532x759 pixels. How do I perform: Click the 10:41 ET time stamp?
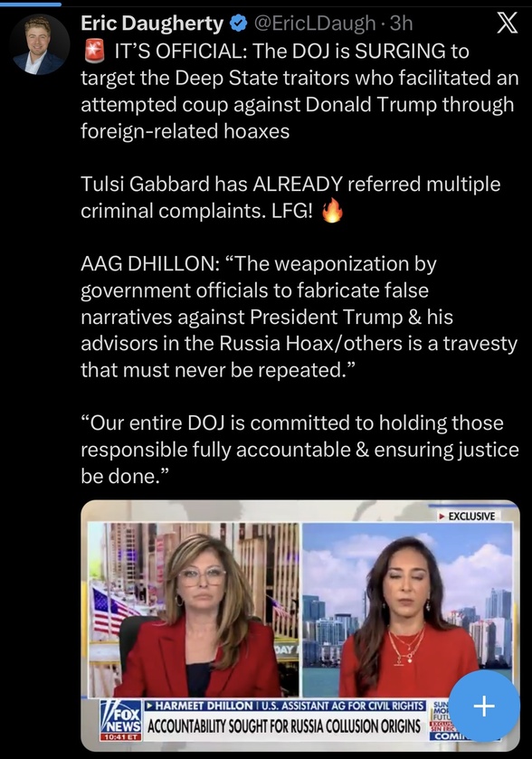(x=120, y=737)
